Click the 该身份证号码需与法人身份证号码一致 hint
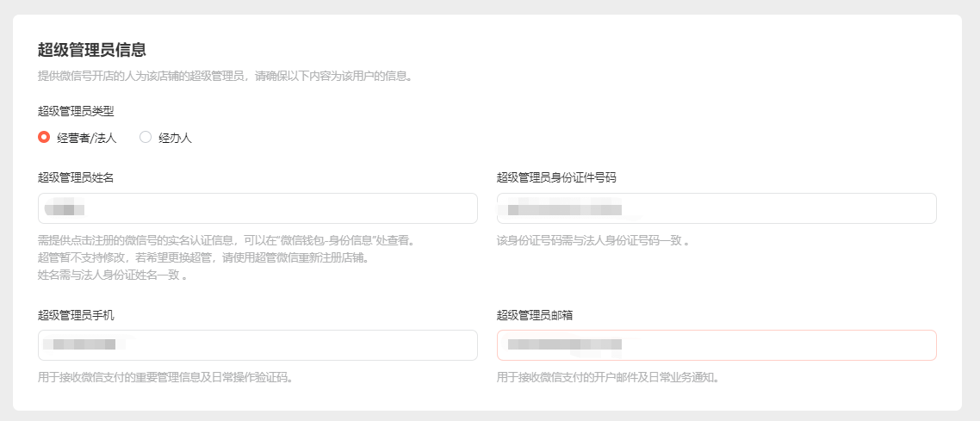This screenshot has width=980, height=421. click(592, 240)
